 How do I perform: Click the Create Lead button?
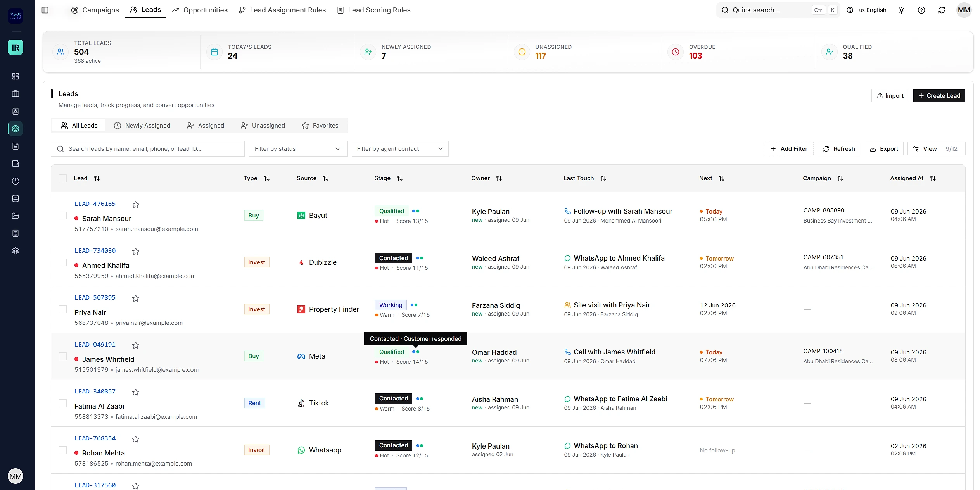click(939, 96)
